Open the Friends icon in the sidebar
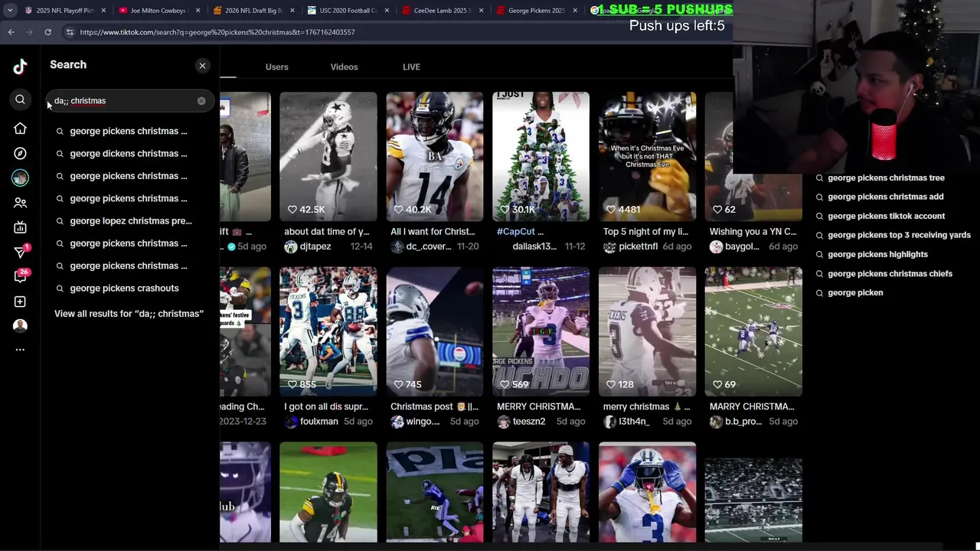Image resolution: width=980 pixels, height=551 pixels. pos(20,203)
